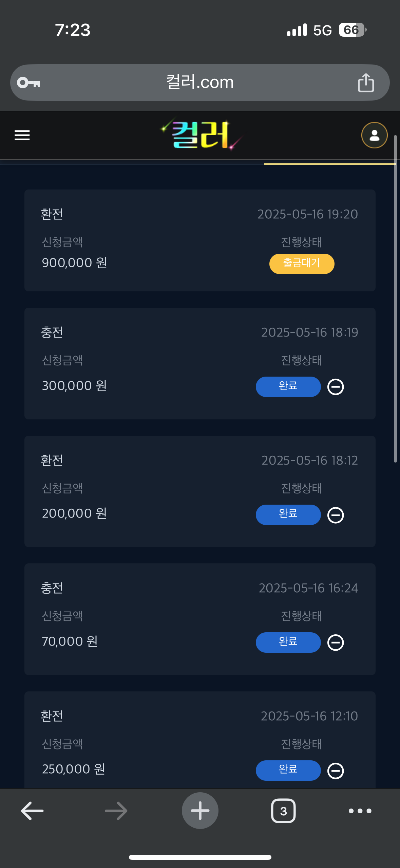
Task: Click the 출금대기 status badge
Action: (x=302, y=264)
